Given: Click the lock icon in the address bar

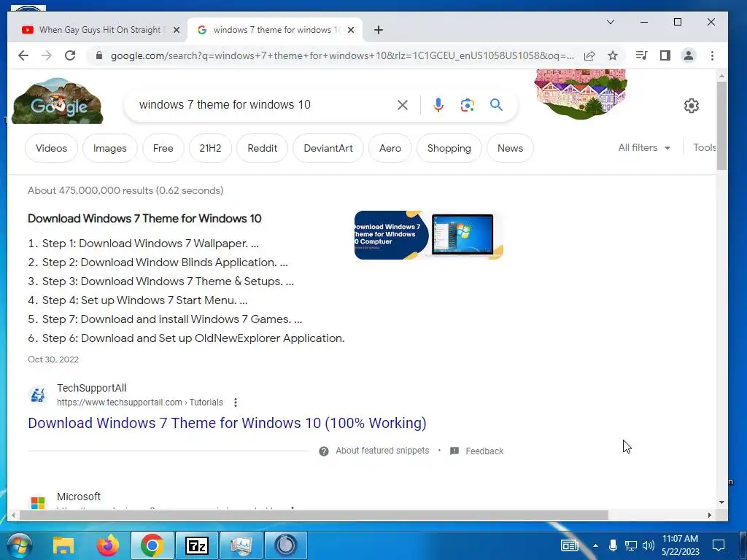Looking at the screenshot, I should (x=99, y=55).
